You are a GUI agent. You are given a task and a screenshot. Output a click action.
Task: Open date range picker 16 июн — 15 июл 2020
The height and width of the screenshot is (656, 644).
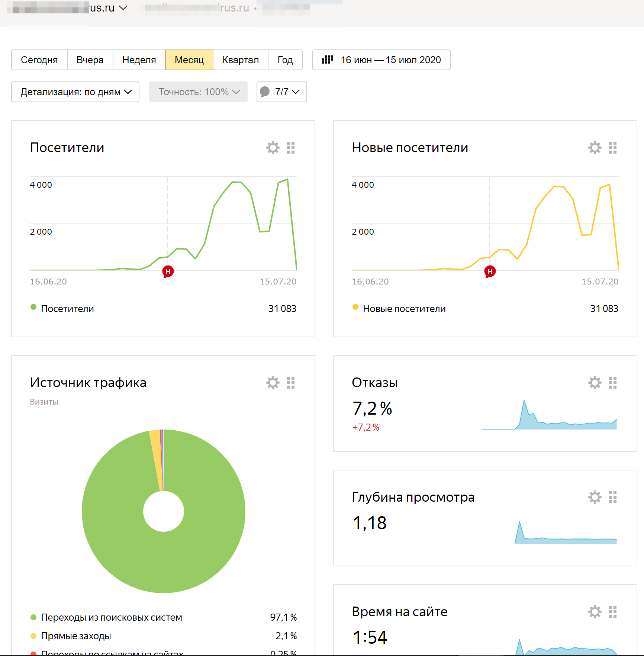tap(381, 60)
